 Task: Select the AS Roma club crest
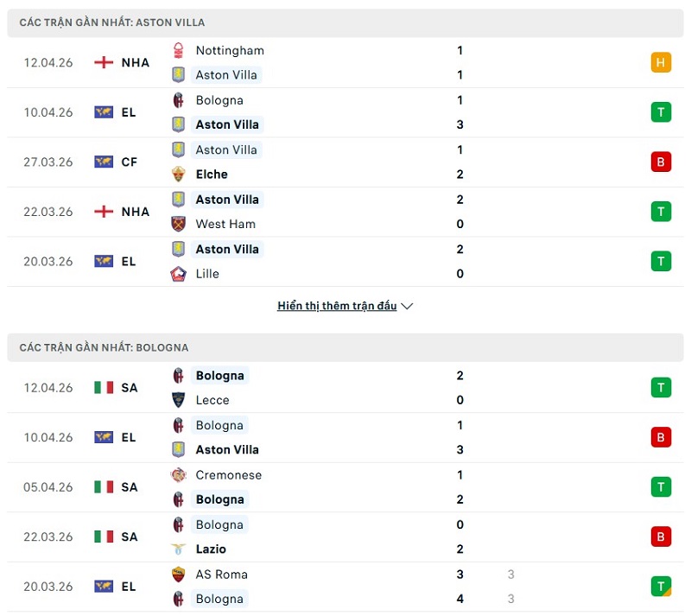click(x=179, y=574)
